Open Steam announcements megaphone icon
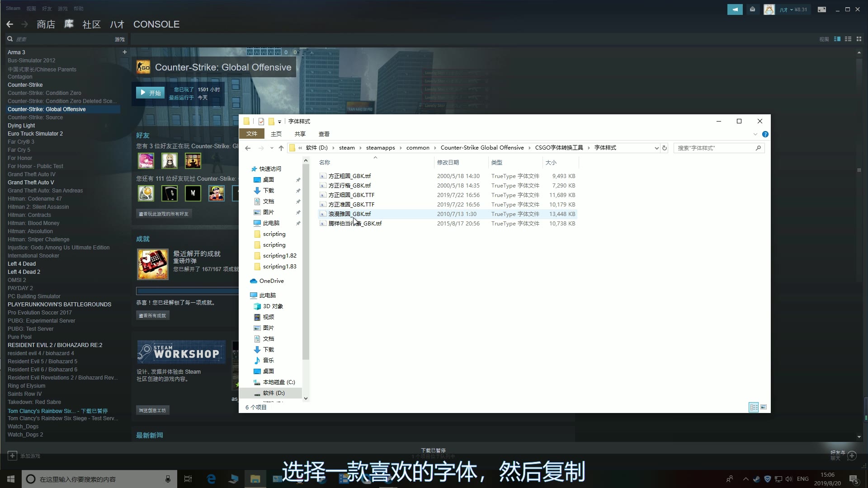 pos(735,9)
